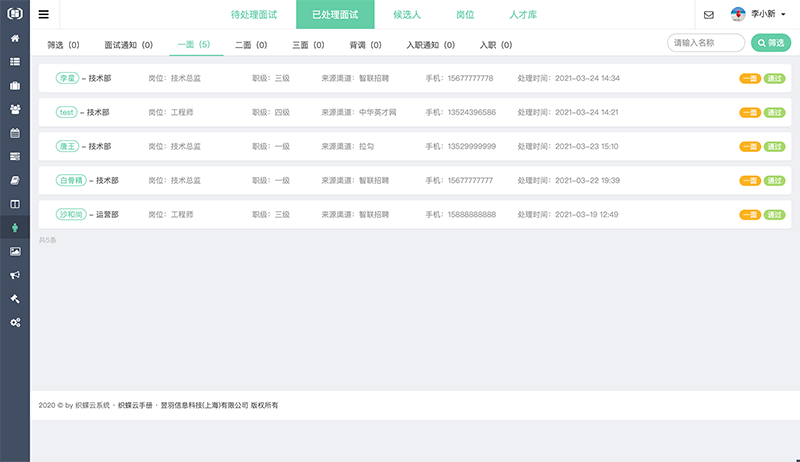Toggle the hamburger menu icon
Viewport: 800px width, 462px height.
click(x=44, y=14)
